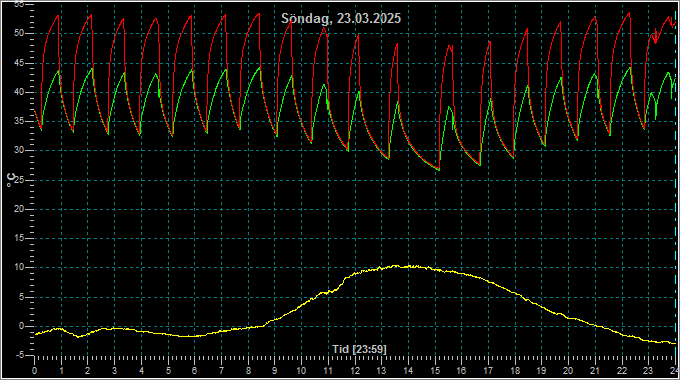Screen dimensions: 680x380
Task: Click the °C axis unit label
Action: point(11,180)
